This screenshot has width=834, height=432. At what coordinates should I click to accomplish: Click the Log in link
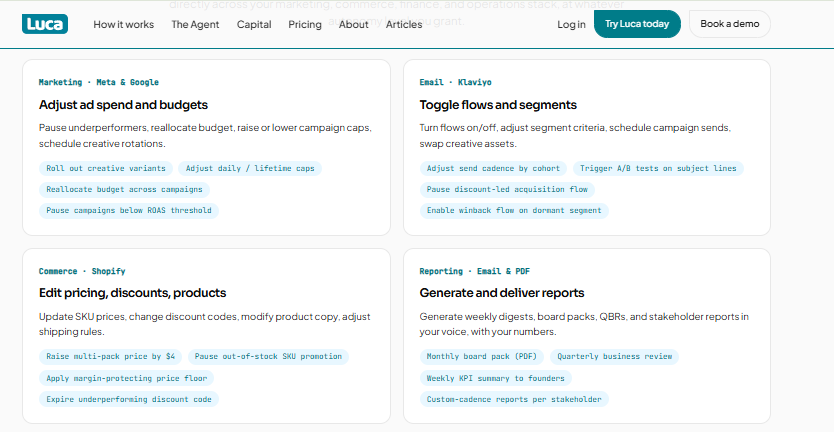point(571,24)
